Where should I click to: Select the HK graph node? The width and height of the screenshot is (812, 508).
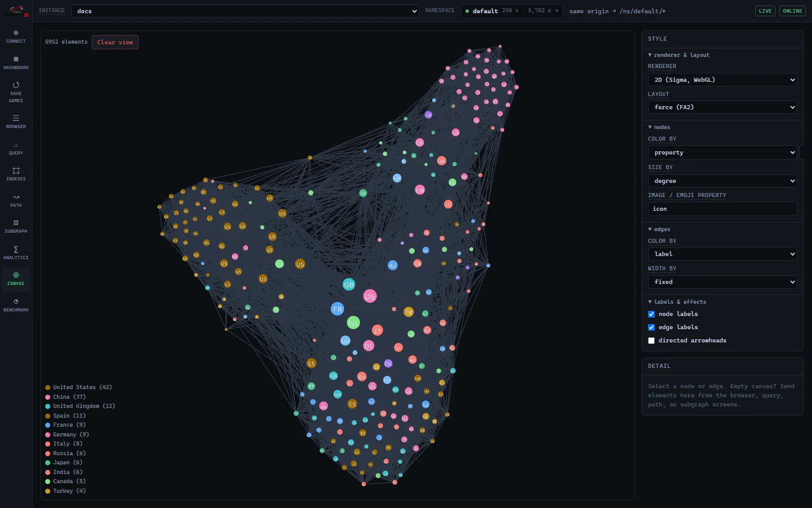tap(442, 161)
